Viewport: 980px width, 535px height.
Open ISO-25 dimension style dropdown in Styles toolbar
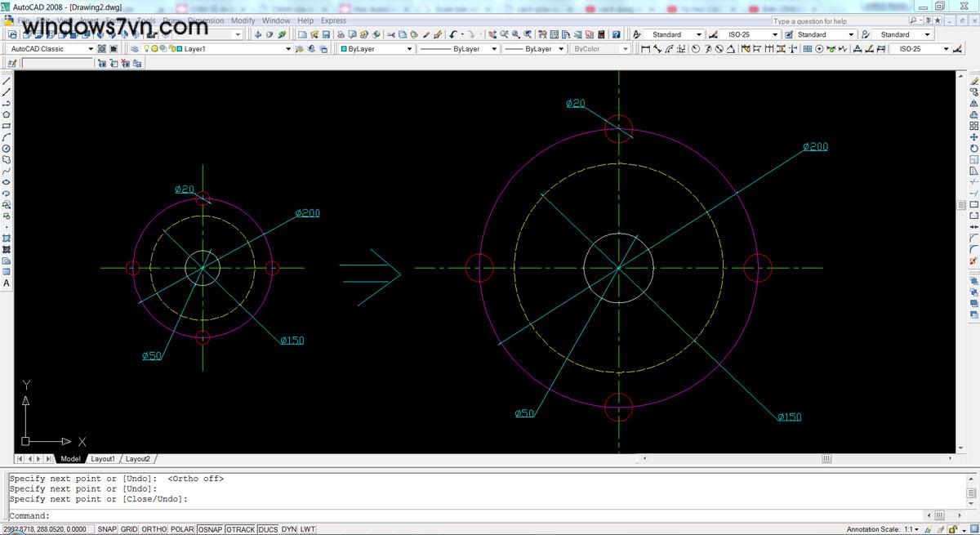pos(749,34)
